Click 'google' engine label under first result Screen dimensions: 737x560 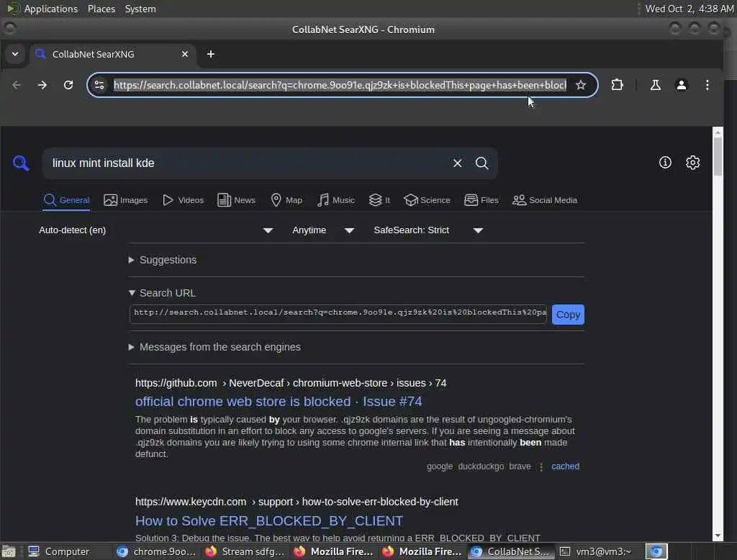(440, 466)
